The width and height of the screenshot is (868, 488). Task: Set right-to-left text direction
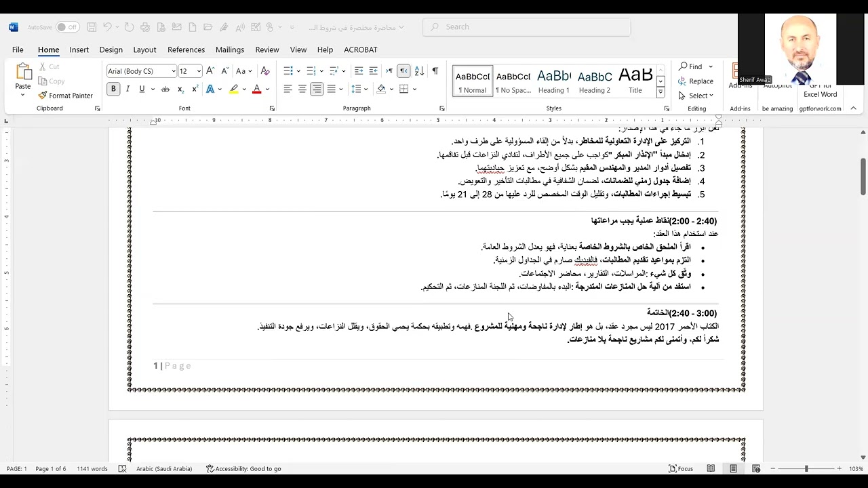(403, 71)
